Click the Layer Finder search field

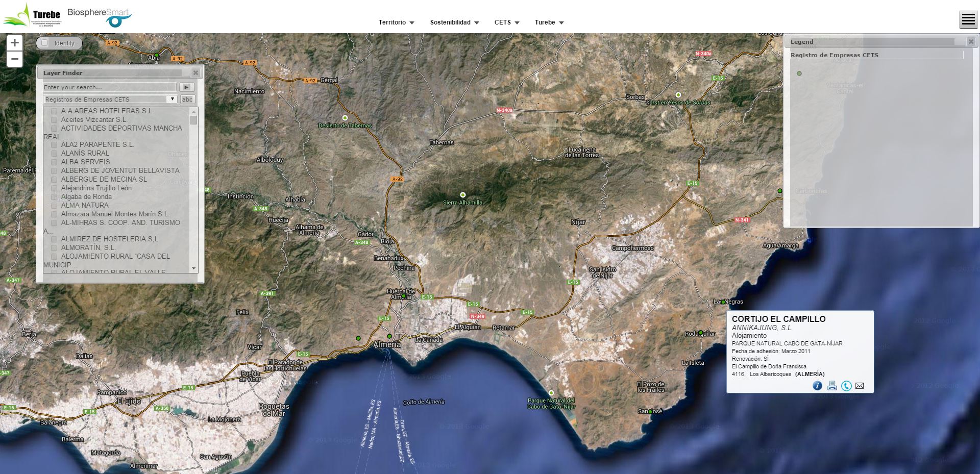pos(109,87)
